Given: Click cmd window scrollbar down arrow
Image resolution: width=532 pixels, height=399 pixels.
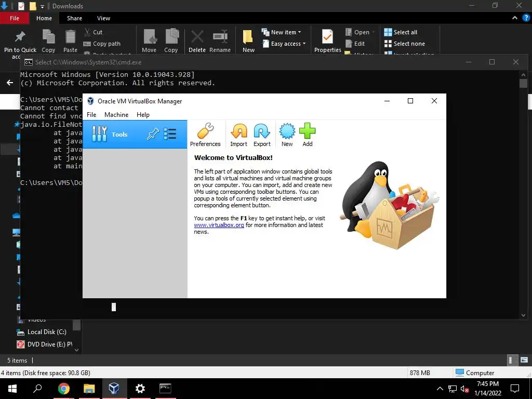Looking at the screenshot, I should (x=523, y=315).
